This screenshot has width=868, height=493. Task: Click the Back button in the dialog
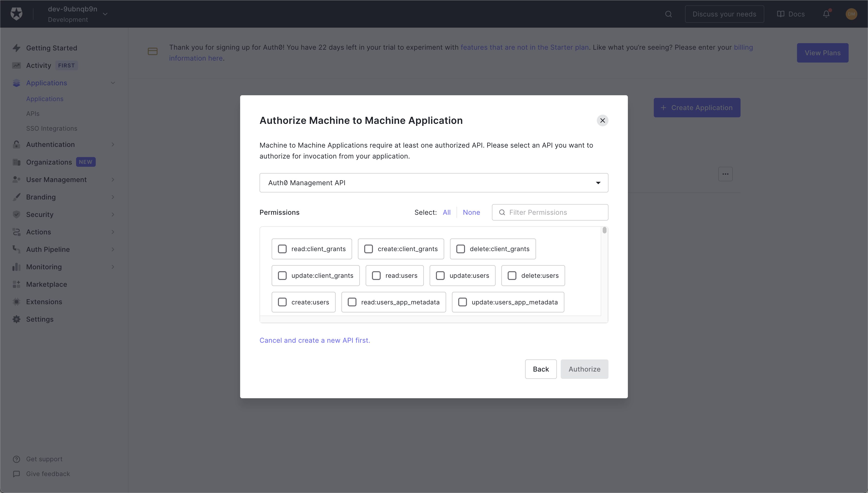point(540,369)
